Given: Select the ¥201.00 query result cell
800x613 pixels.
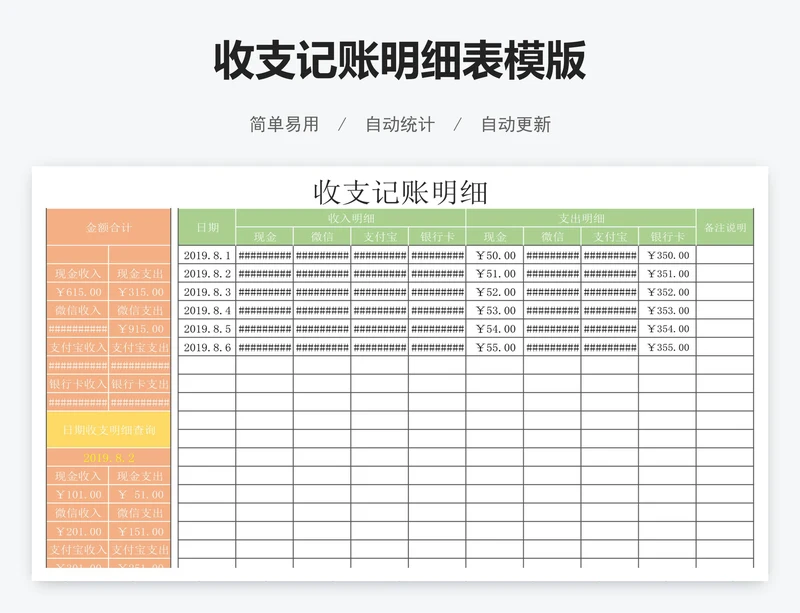Looking at the screenshot, I should pyautogui.click(x=78, y=531).
